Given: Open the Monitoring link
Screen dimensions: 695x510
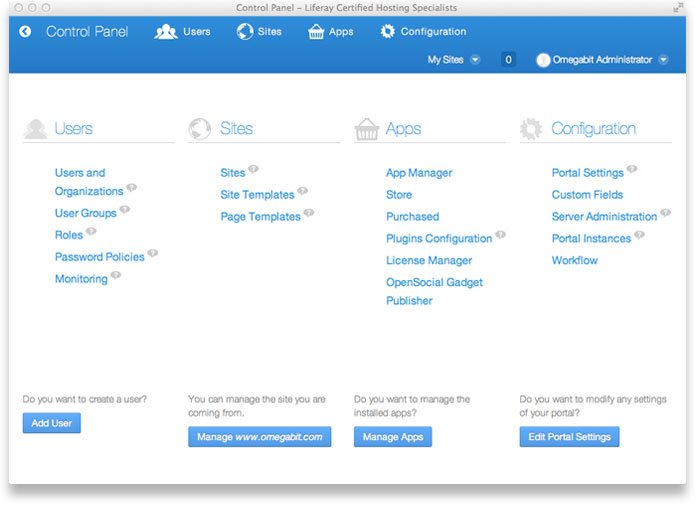Looking at the screenshot, I should [81, 279].
